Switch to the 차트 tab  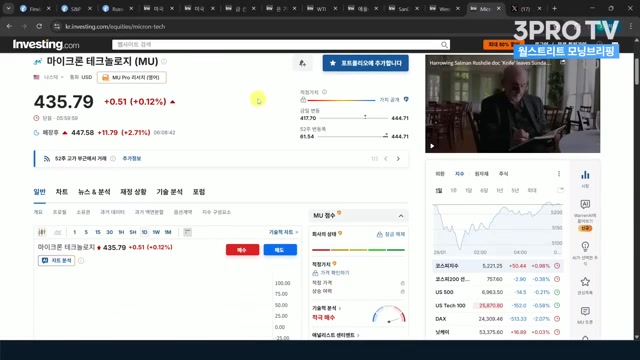pos(62,192)
